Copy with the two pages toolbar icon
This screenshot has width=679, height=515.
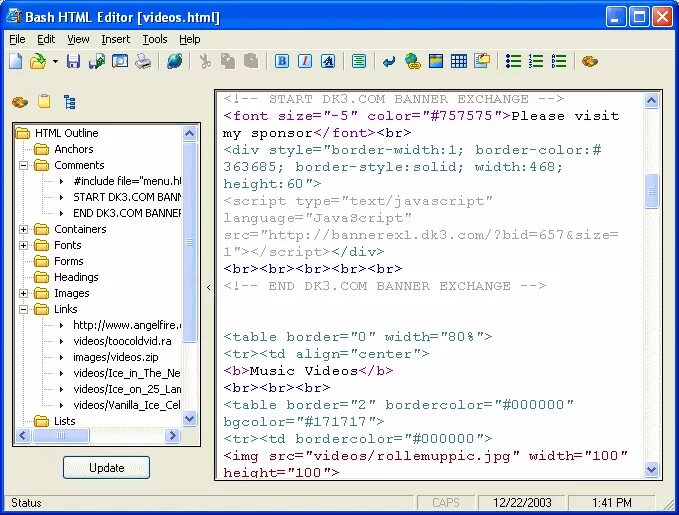tap(228, 62)
